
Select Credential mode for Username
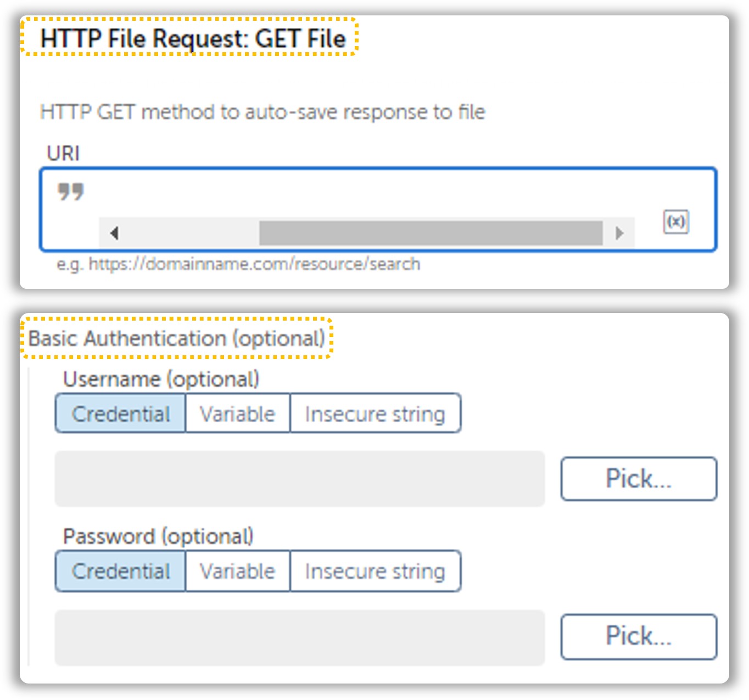tap(120, 413)
